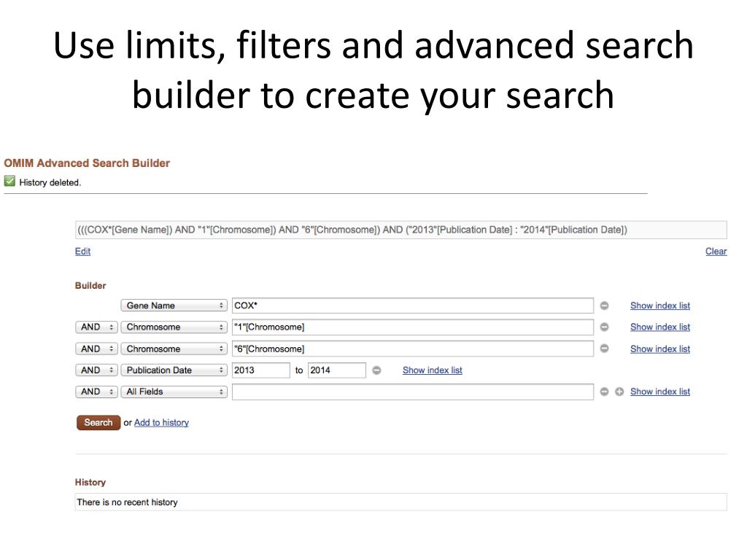Show index list for "1"[Chromosome] row

(x=659, y=327)
